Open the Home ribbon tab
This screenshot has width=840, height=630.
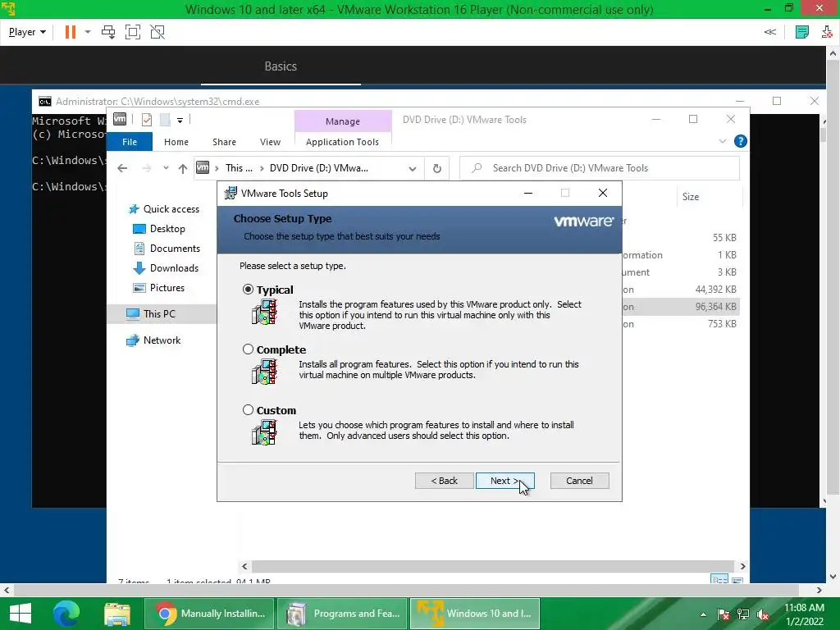point(176,142)
